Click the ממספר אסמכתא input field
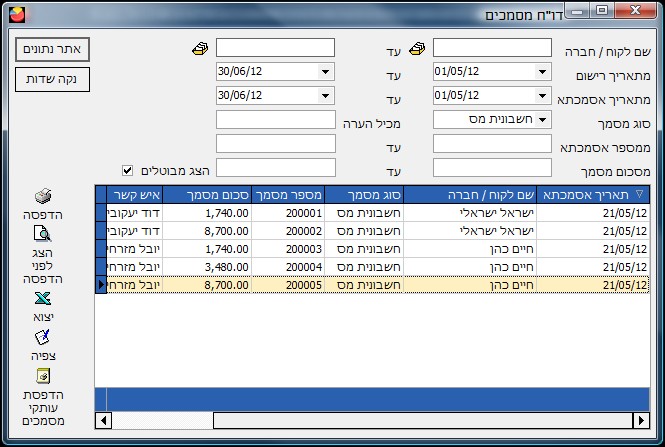The image size is (665, 447). click(x=492, y=144)
